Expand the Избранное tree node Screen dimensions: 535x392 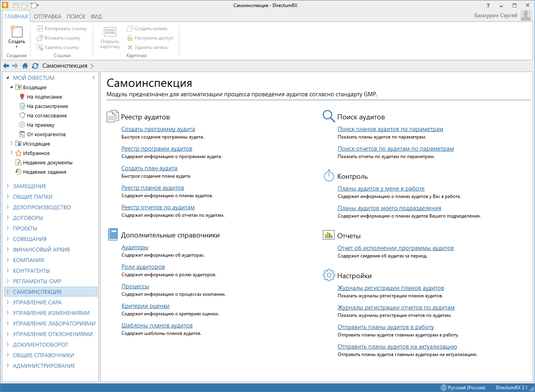12,153
